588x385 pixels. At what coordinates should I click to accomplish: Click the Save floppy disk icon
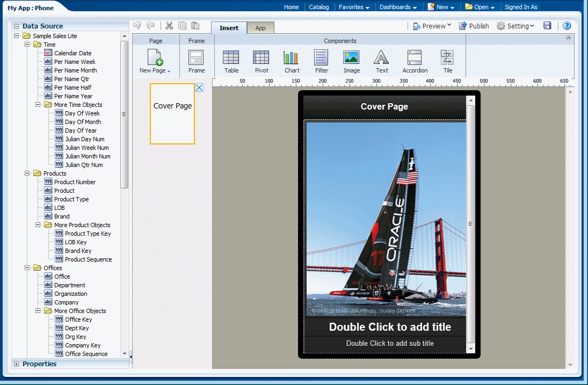pos(547,25)
